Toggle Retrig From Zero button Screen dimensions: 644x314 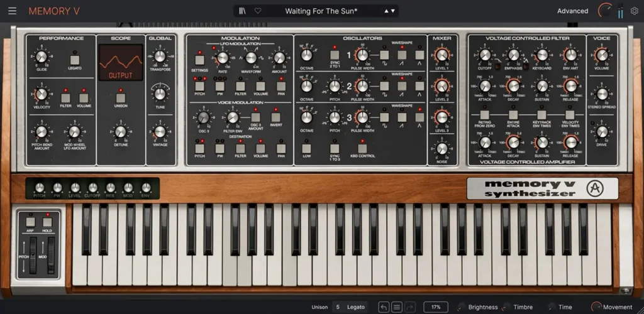coord(485,114)
